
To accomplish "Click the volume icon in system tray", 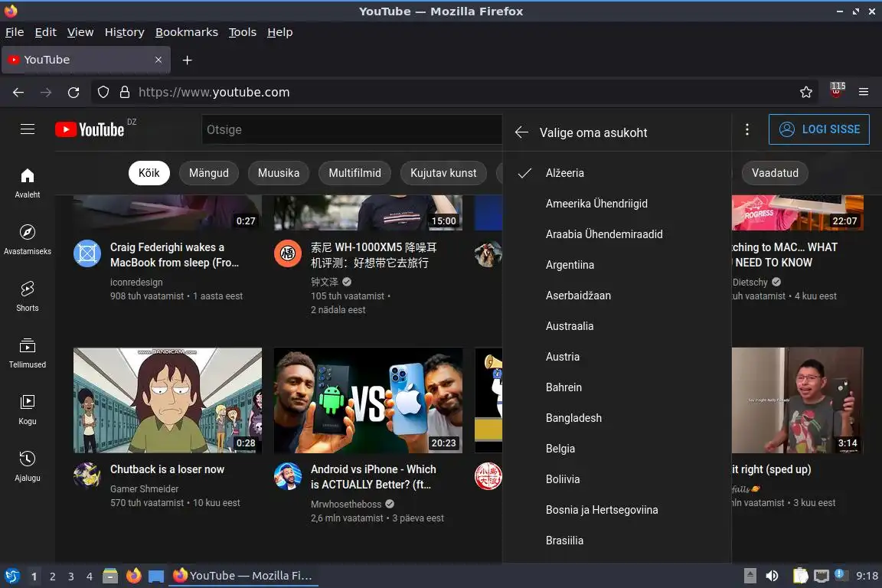I will click(x=772, y=576).
